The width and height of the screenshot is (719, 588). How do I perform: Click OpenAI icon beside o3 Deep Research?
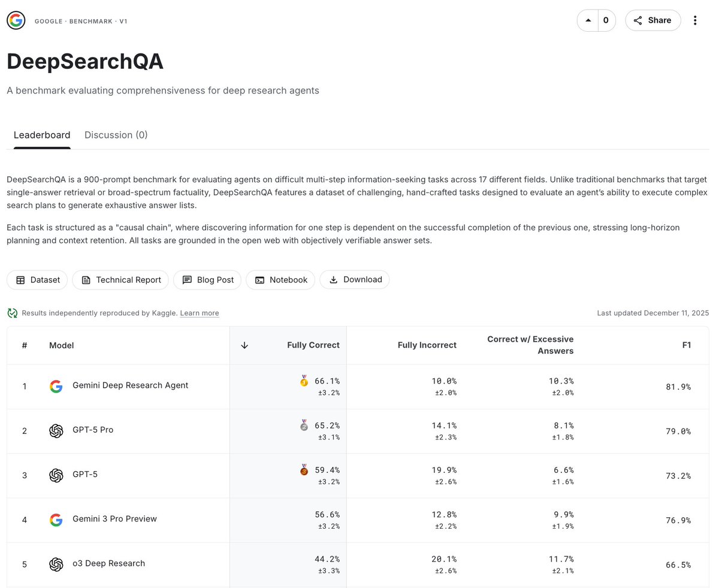pos(56,564)
